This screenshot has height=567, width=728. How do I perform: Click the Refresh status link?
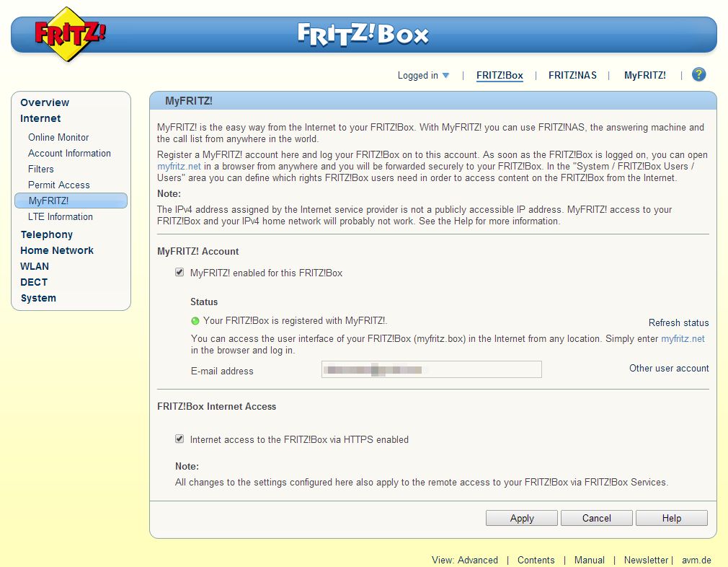[x=678, y=323]
